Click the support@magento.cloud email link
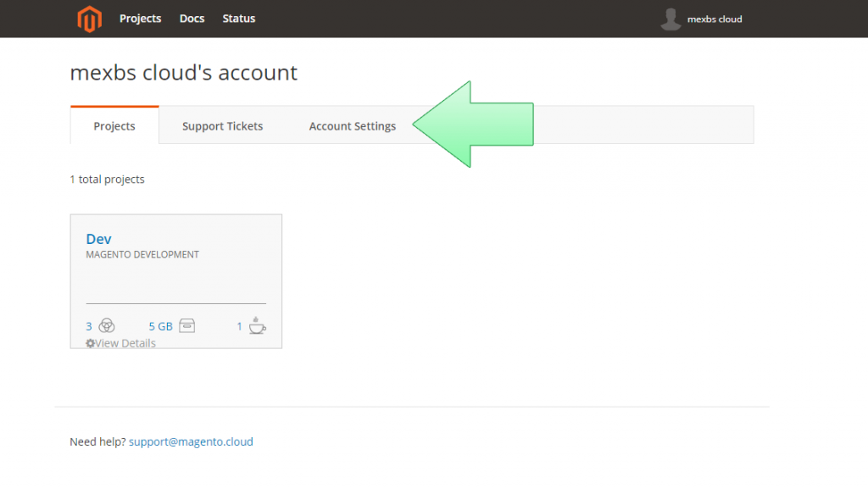 [191, 441]
